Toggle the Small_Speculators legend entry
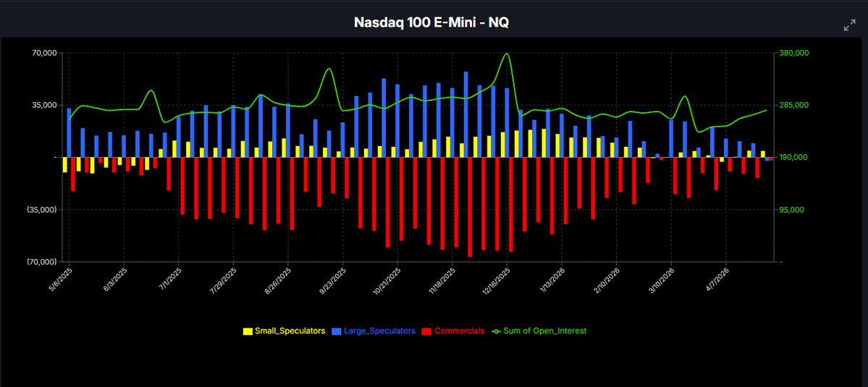 [284, 331]
